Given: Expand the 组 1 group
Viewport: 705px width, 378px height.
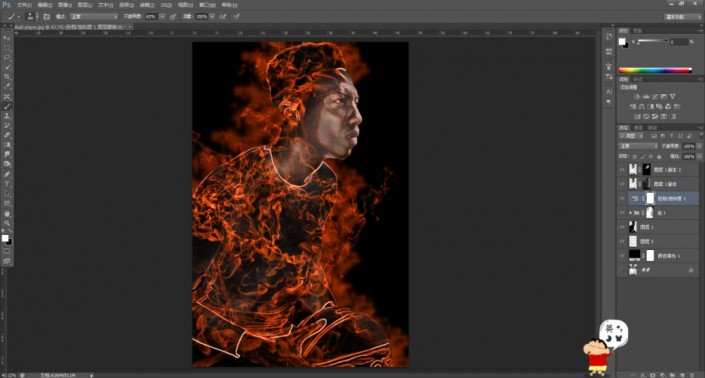Looking at the screenshot, I should (x=630, y=213).
